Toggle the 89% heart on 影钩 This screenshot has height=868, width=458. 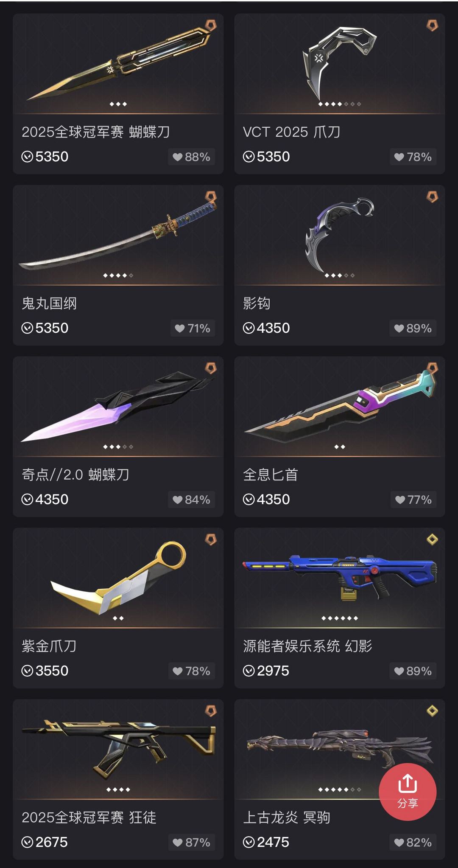pyautogui.click(x=413, y=328)
